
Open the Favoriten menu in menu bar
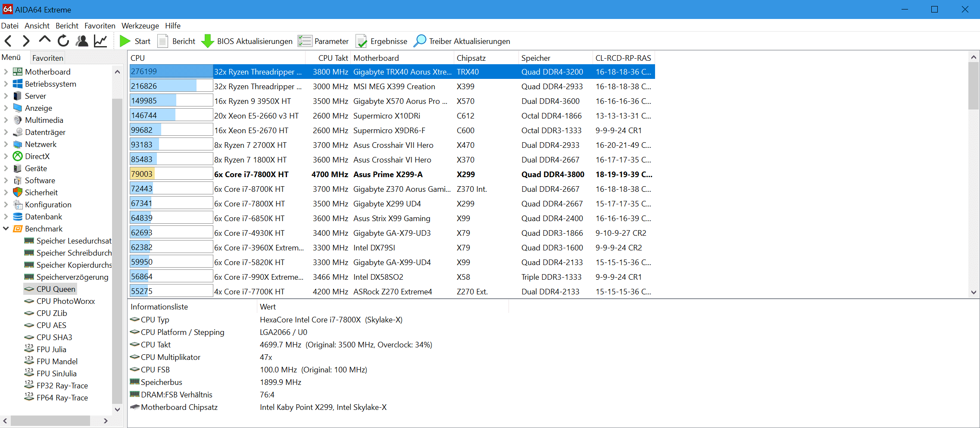point(100,25)
